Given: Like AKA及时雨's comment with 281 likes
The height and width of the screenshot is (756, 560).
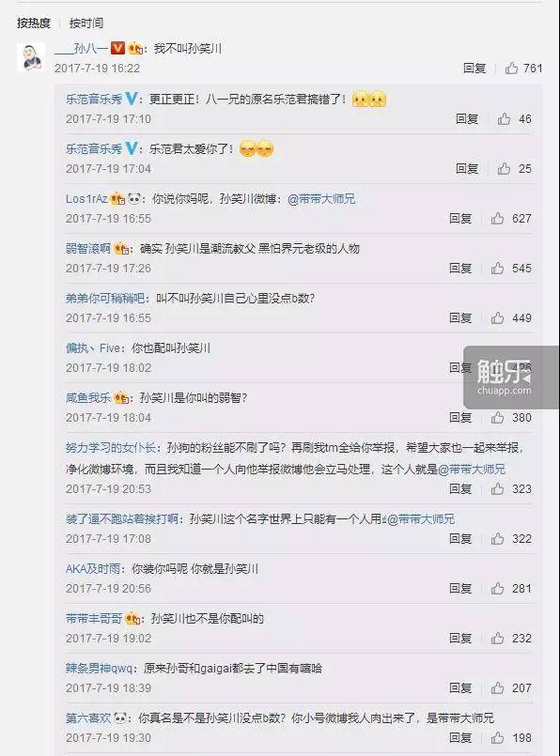Looking at the screenshot, I should [x=497, y=588].
